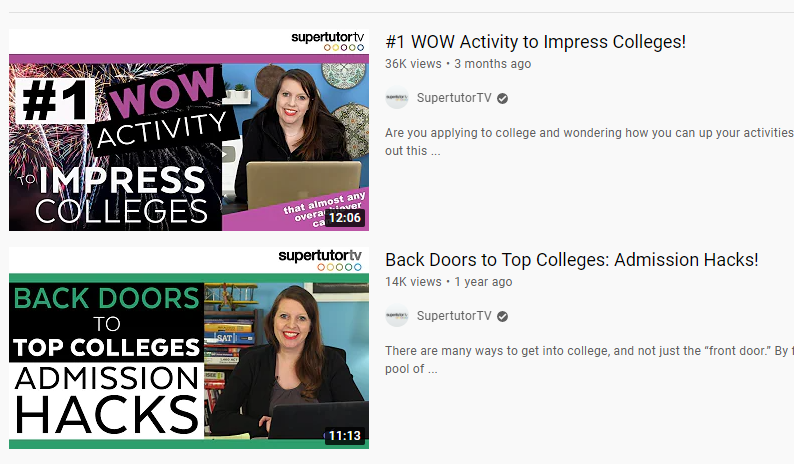794x464 pixels.
Task: Click '14K views • 1 year ago' metadata
Action: point(449,282)
